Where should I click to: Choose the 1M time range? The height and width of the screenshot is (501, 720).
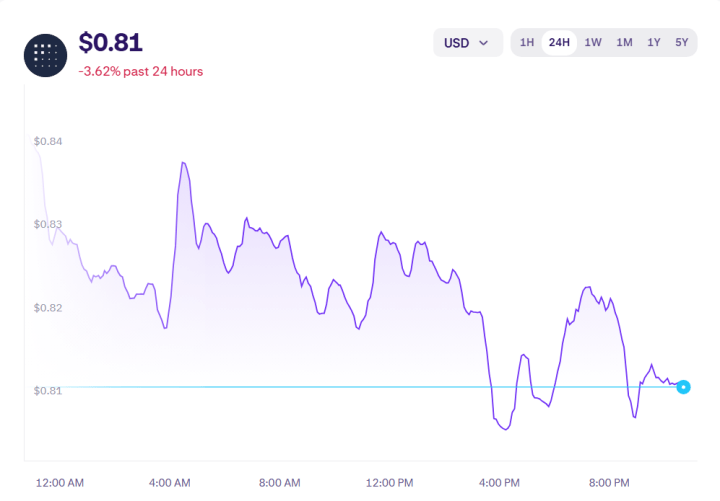(624, 43)
